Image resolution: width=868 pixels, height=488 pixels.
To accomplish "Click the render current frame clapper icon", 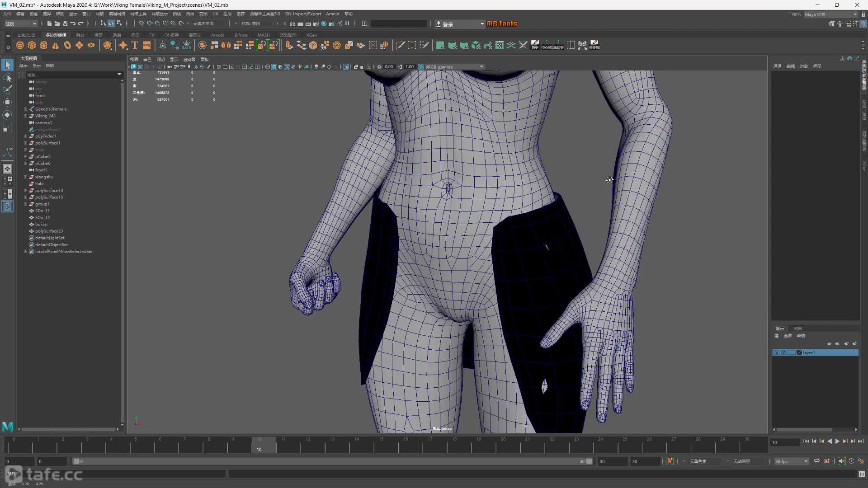I will [301, 23].
